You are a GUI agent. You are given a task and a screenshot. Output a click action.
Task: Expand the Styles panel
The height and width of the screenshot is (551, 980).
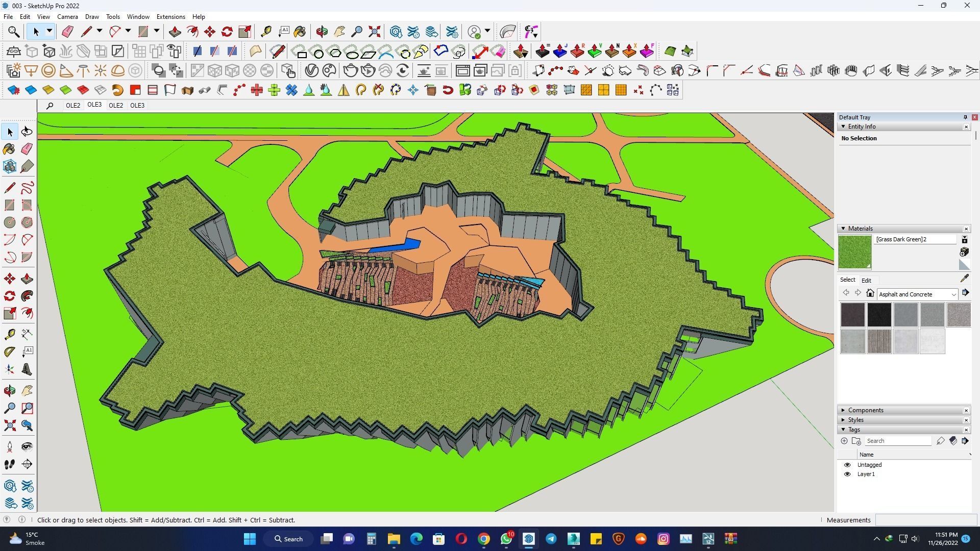click(x=856, y=420)
